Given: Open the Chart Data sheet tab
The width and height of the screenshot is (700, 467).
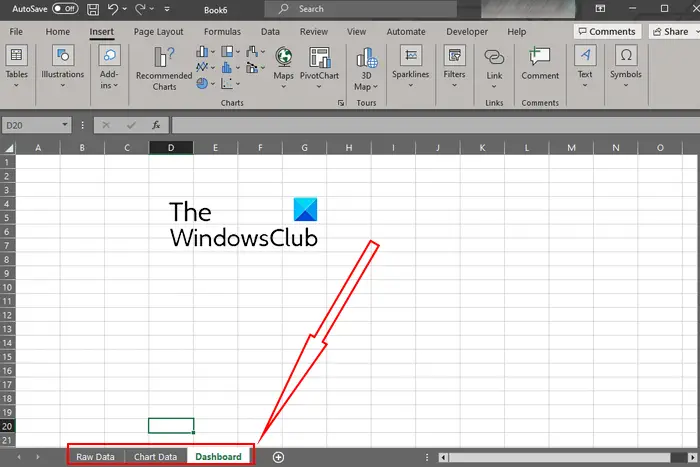Looking at the screenshot, I should point(155,457).
